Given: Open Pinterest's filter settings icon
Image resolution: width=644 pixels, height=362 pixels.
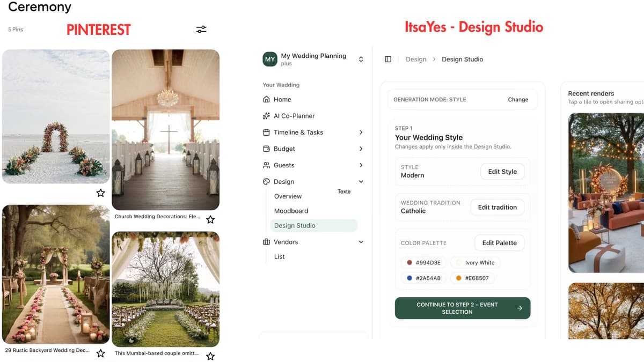Looking at the screenshot, I should click(201, 29).
